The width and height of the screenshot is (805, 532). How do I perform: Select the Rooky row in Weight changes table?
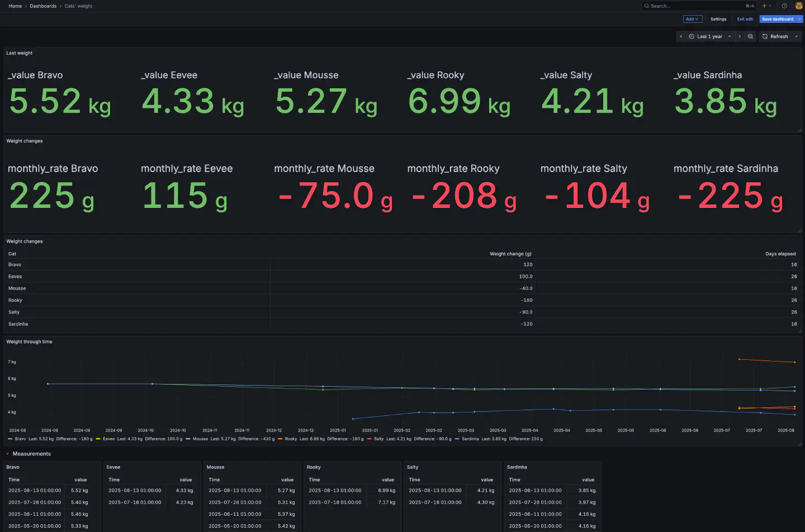point(402,300)
